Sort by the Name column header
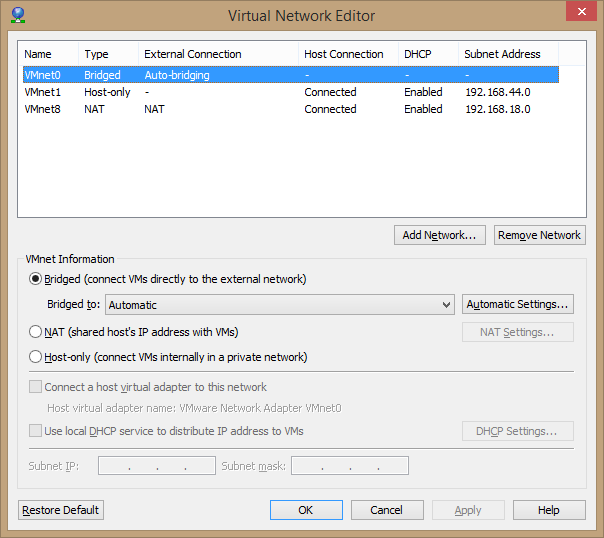The width and height of the screenshot is (604, 538). coord(49,54)
